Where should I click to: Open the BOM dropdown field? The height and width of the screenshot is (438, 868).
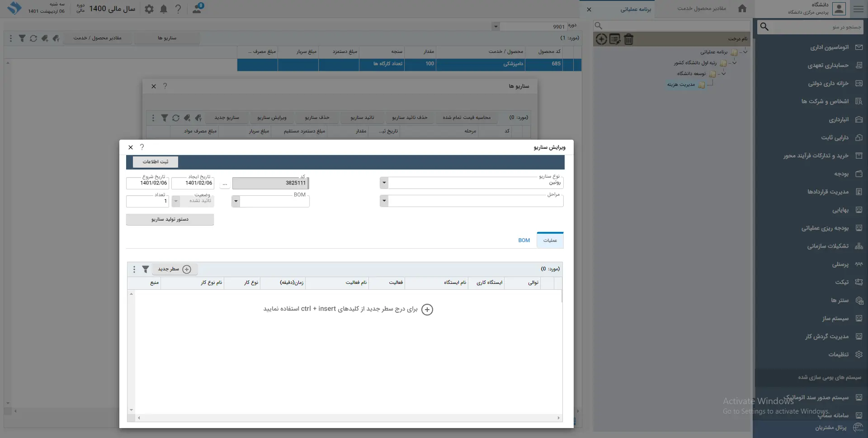[236, 201]
